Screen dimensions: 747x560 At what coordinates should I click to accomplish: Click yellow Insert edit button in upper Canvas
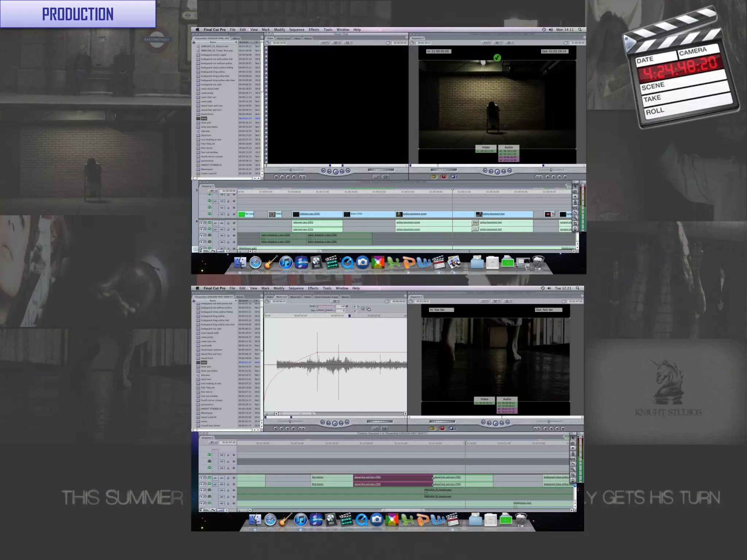pos(434,177)
